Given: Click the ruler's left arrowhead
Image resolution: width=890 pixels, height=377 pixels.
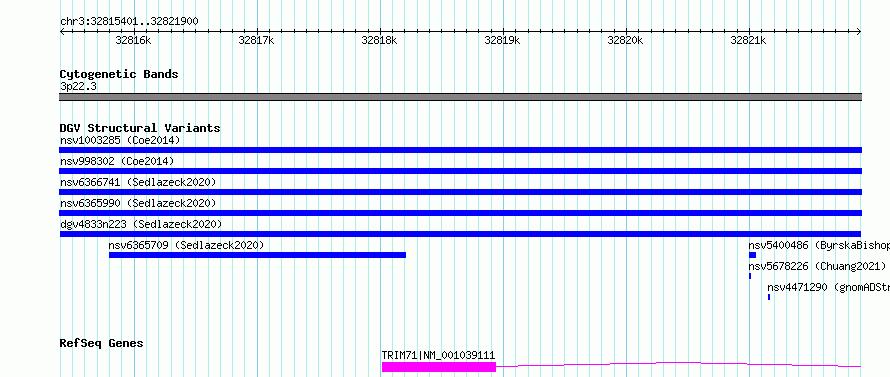Looking at the screenshot, I should click(x=62, y=32).
